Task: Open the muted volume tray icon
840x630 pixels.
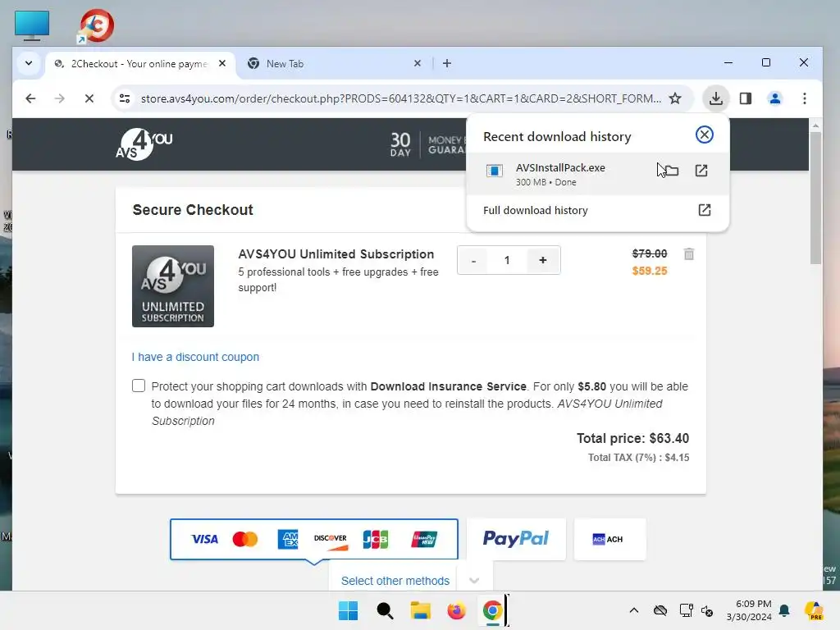Action: 707,610
